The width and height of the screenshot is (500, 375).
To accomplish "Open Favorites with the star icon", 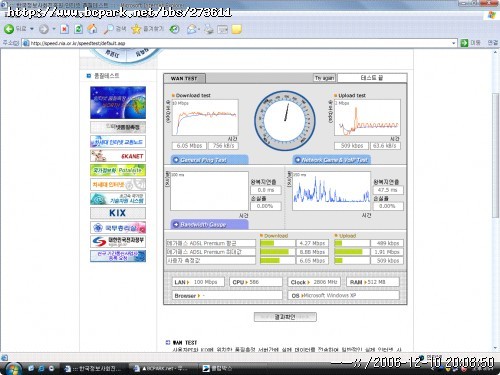I will point(147,29).
